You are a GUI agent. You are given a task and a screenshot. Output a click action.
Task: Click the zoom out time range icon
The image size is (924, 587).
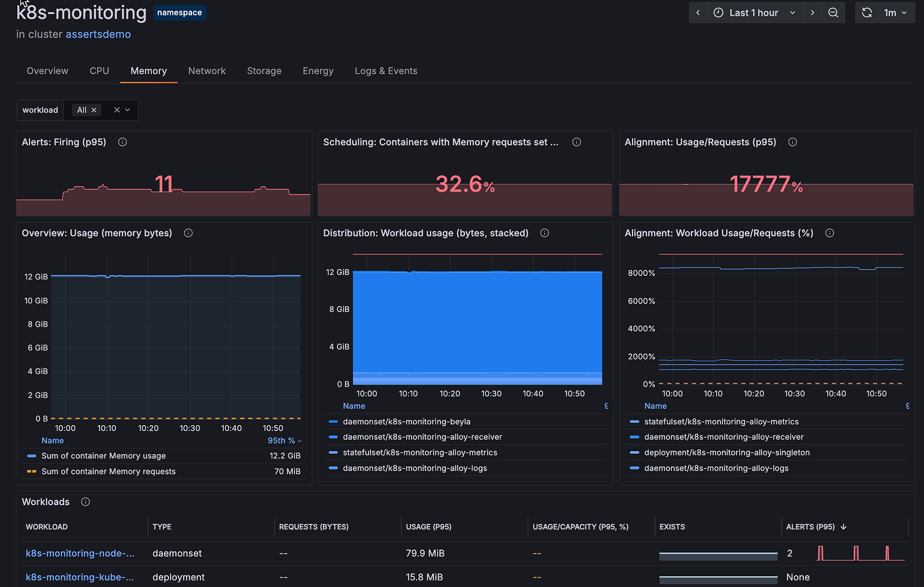coord(833,13)
